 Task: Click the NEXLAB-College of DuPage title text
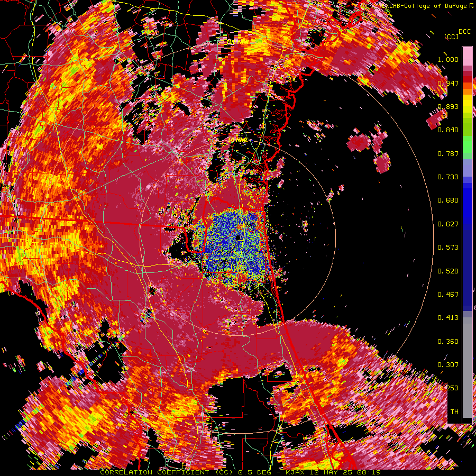pyautogui.click(x=423, y=6)
